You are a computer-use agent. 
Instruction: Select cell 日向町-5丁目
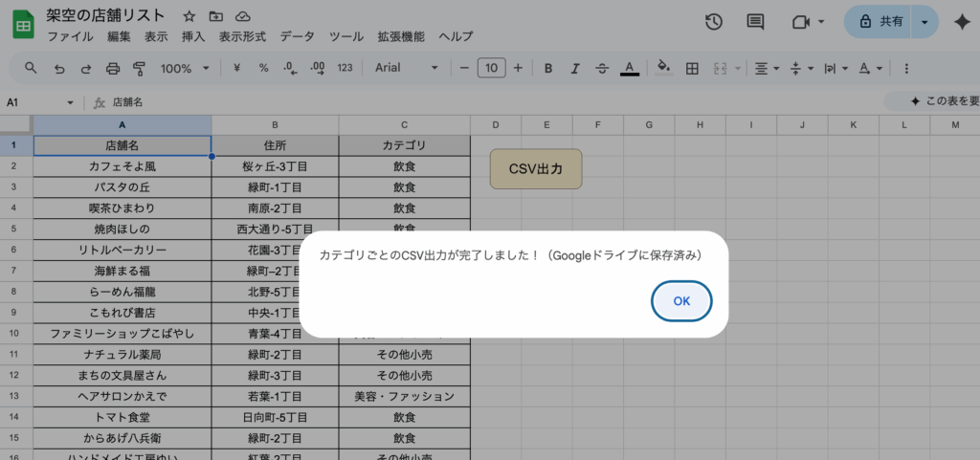tap(275, 418)
